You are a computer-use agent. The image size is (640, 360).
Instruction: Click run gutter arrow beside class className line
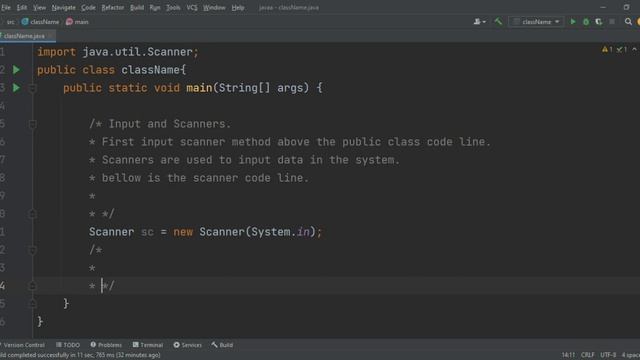coord(16,70)
